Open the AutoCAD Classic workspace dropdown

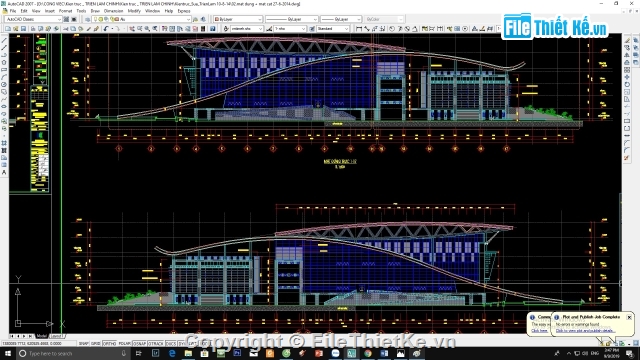pos(33,19)
